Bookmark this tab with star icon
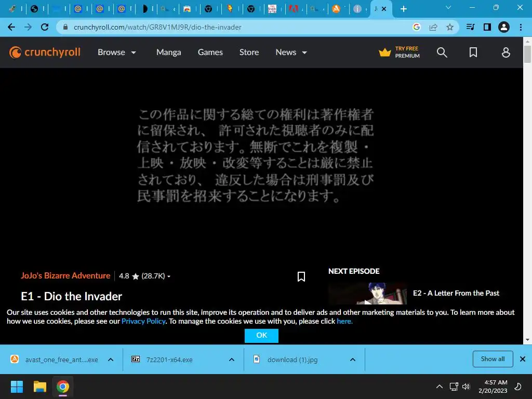This screenshot has height=399, width=532. [450, 27]
